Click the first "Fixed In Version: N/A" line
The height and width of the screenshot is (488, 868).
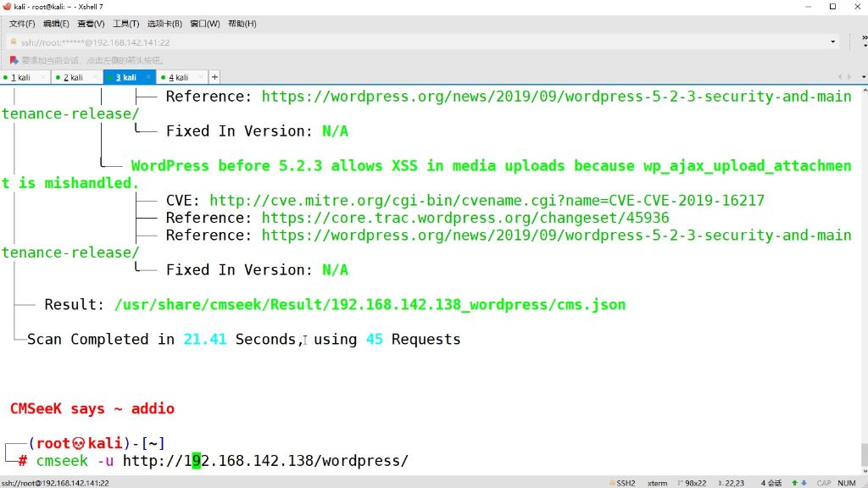(257, 131)
